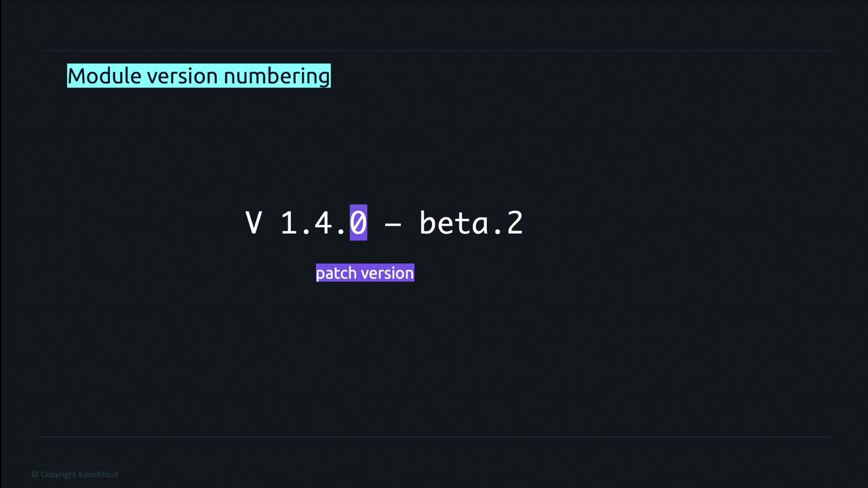Click the digit 2 after beta
This screenshot has height=488, width=868.
tap(515, 223)
